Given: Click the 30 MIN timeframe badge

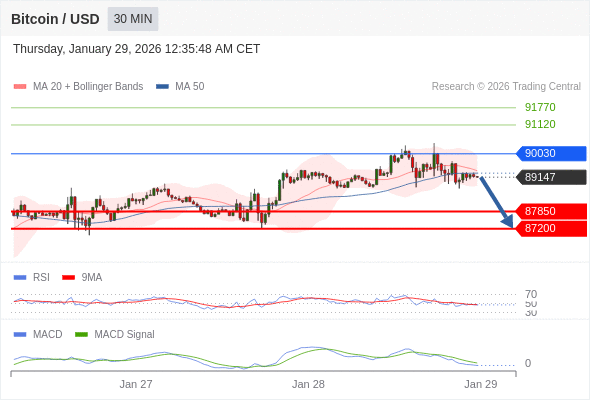Looking at the screenshot, I should point(133,19).
